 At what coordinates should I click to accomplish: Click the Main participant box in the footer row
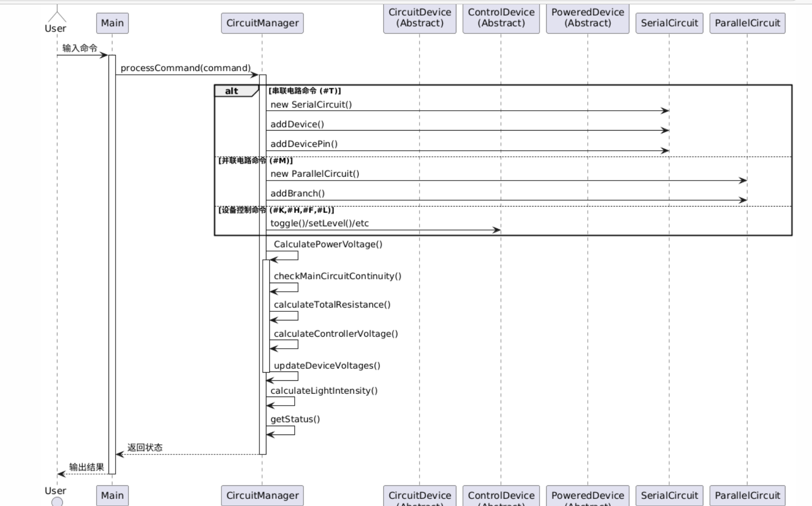[x=112, y=496]
